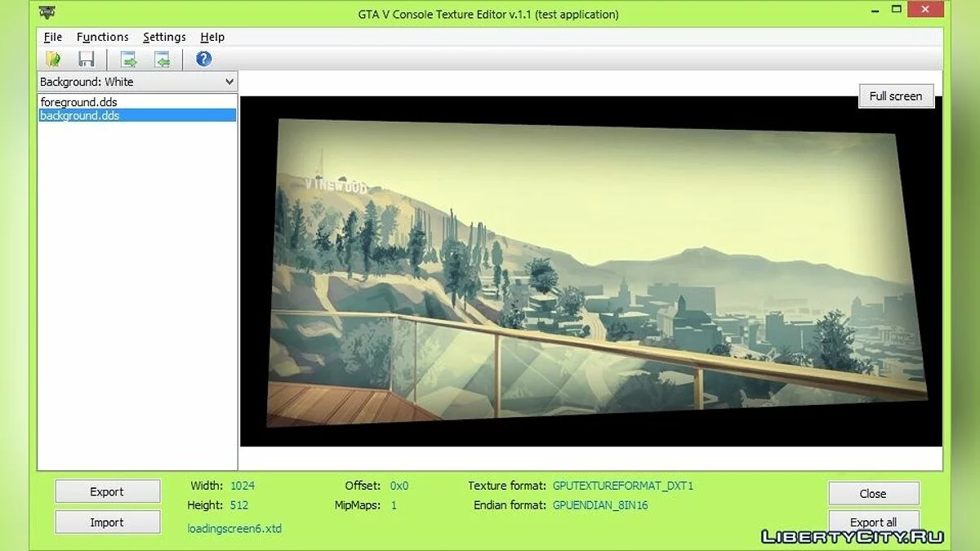Open the File menu
This screenshot has height=551, width=980.
tap(52, 37)
